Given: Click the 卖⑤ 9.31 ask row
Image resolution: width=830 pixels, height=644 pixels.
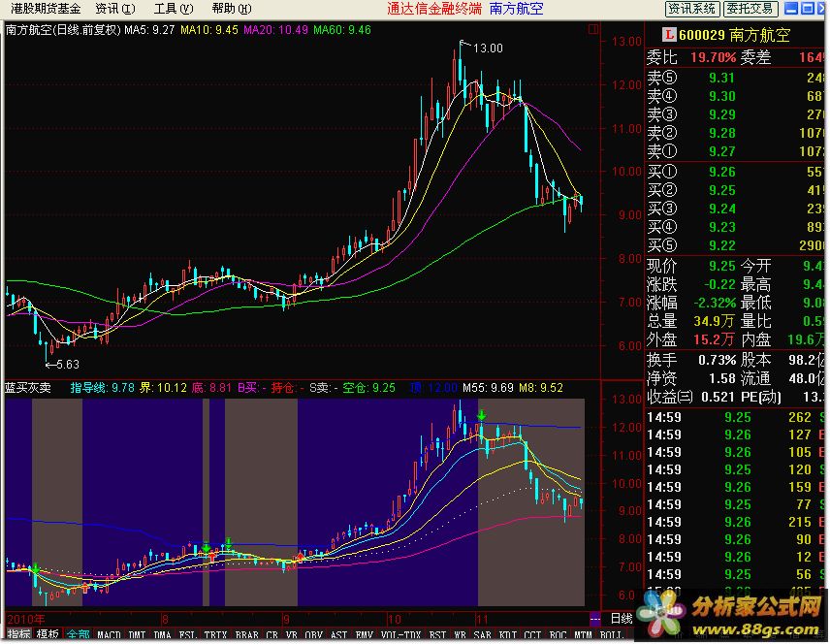Looking at the screenshot, I should pyautogui.click(x=735, y=78).
